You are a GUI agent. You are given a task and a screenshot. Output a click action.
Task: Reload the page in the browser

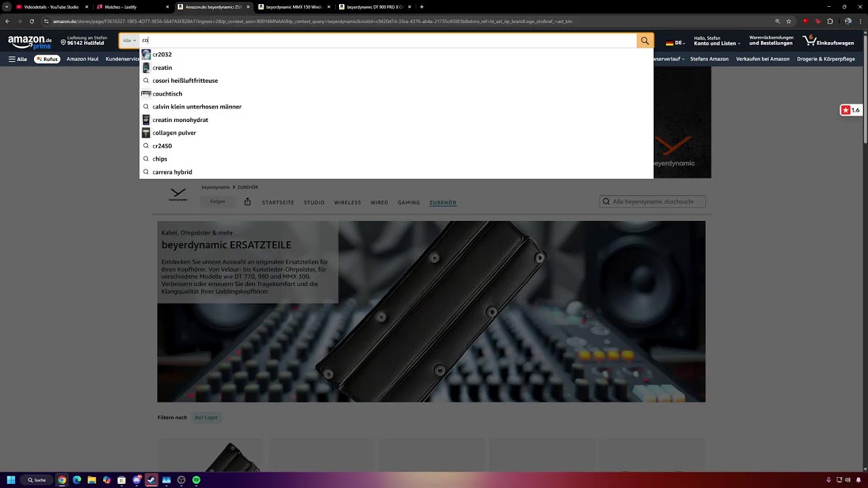31,21
